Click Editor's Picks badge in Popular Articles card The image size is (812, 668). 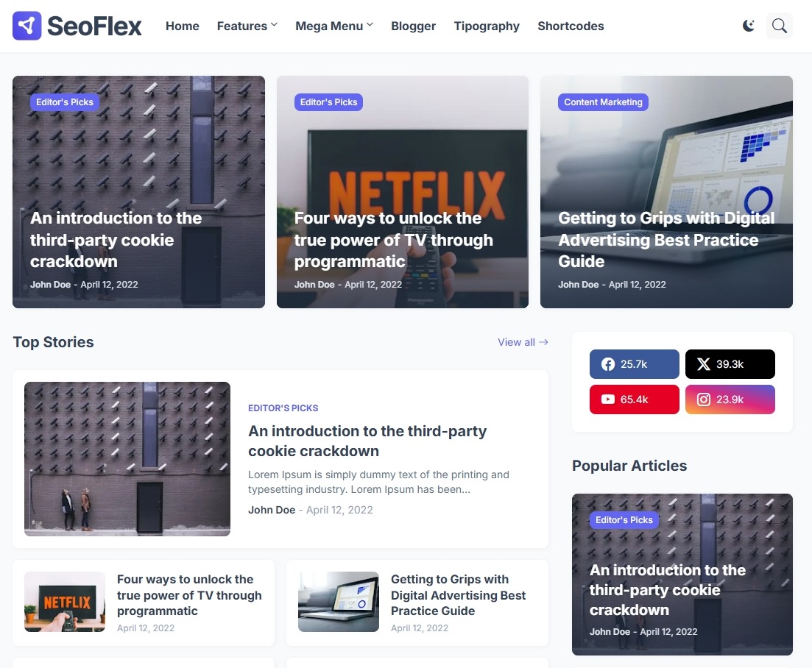click(x=624, y=520)
